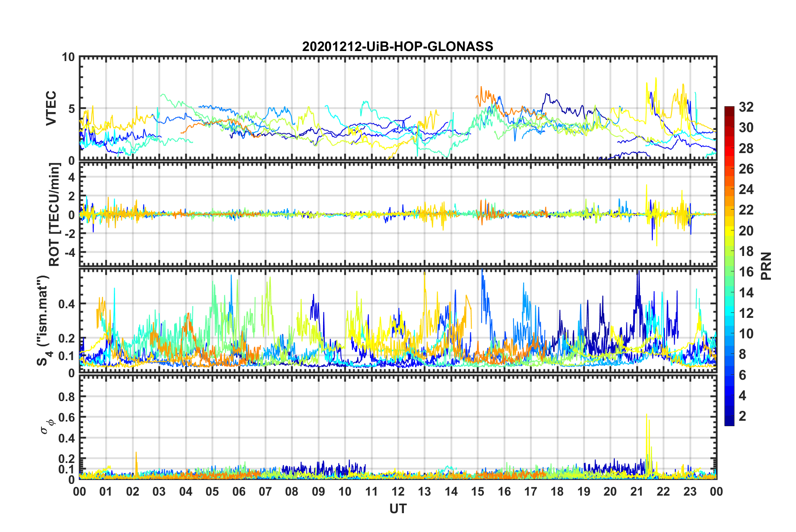Click the 06 hour tick label
The image size is (796, 532).
pyautogui.click(x=239, y=491)
